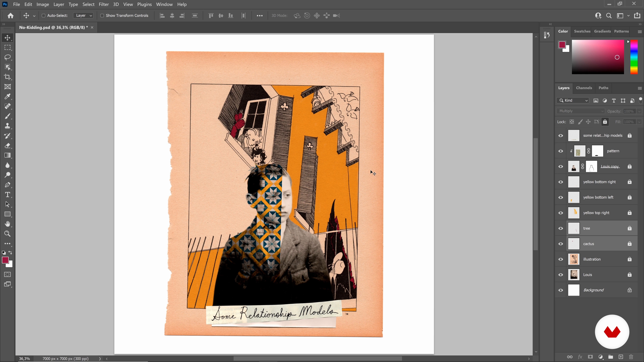This screenshot has width=644, height=362.
Task: Swap foreground and background colors
Action: coord(10,253)
